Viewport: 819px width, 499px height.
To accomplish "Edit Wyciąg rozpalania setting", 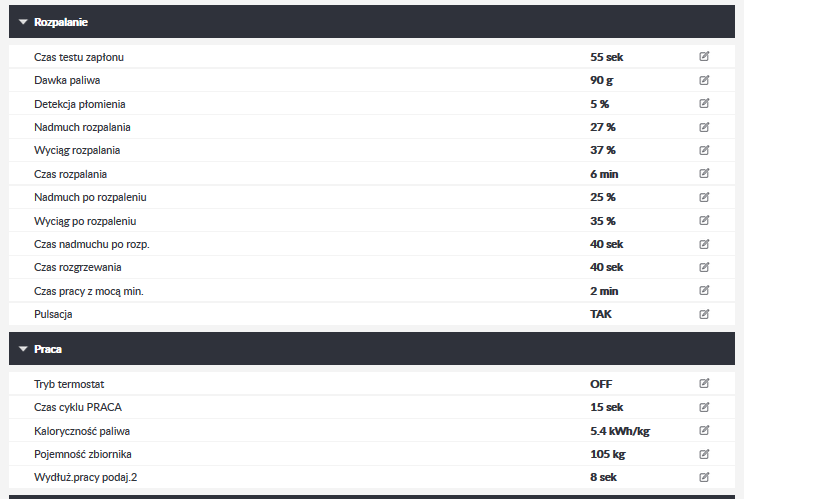I will 704,150.
